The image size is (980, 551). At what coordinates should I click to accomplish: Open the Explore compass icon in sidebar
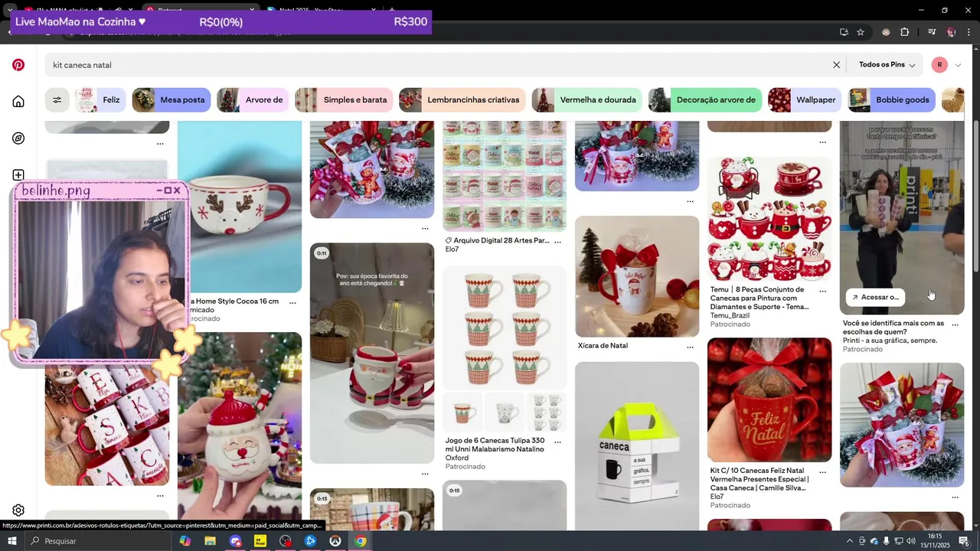click(18, 139)
